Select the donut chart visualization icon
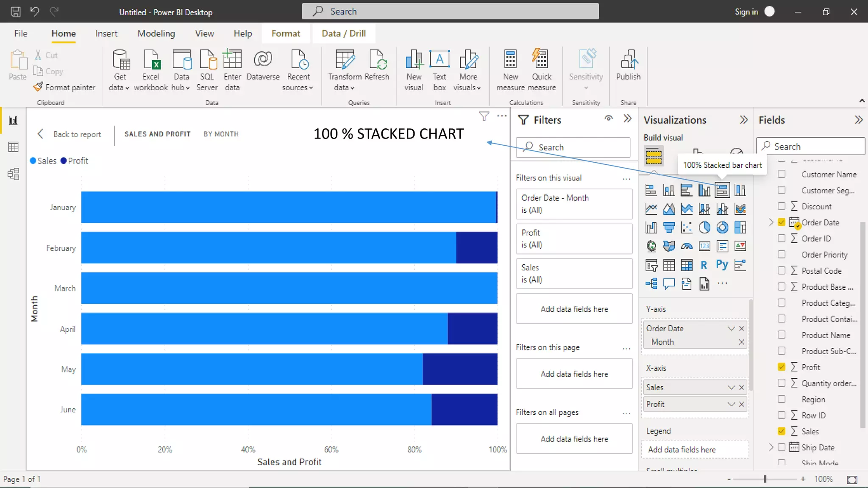 722,227
